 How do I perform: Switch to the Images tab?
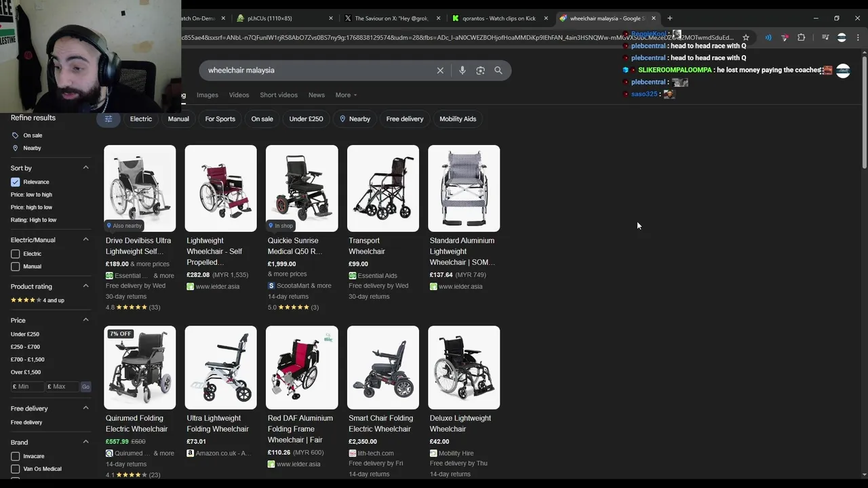(x=208, y=95)
